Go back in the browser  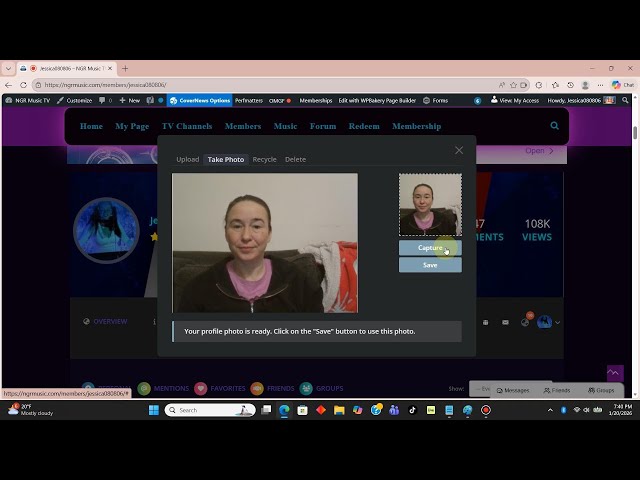coord(8,85)
